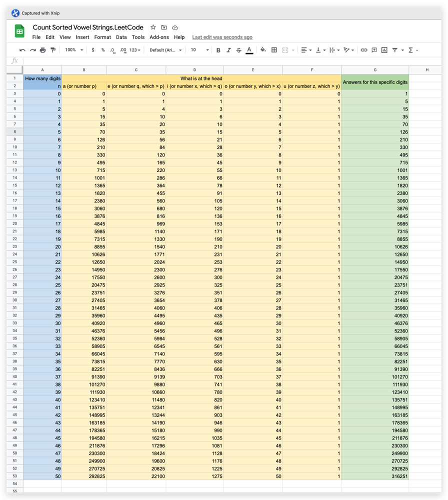Open the borders tool

click(274, 50)
